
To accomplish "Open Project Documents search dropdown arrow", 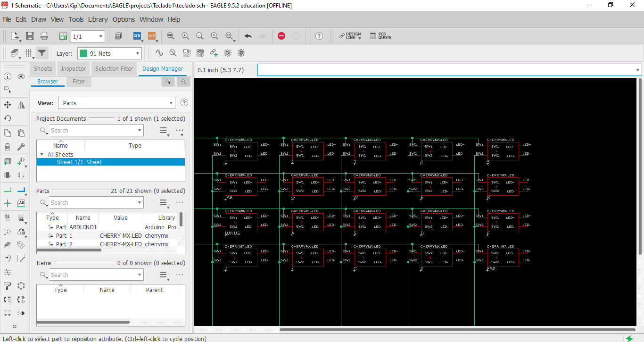I will pos(140,131).
